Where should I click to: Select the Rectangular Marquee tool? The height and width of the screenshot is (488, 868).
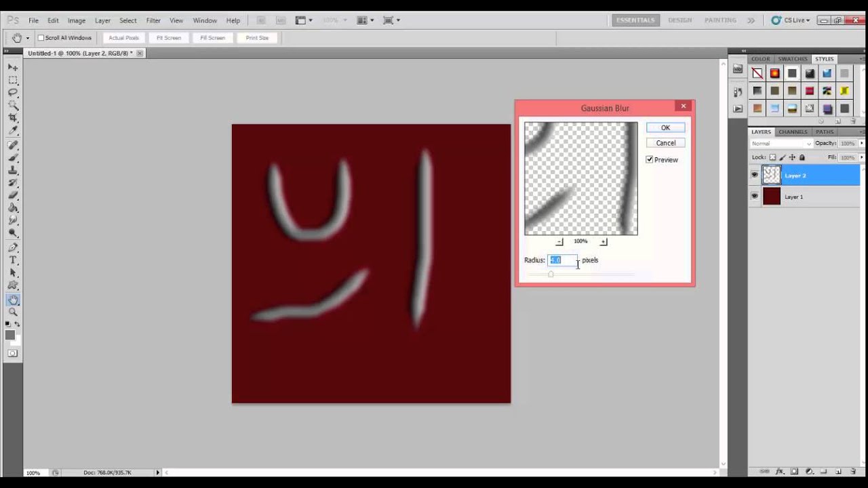point(13,80)
